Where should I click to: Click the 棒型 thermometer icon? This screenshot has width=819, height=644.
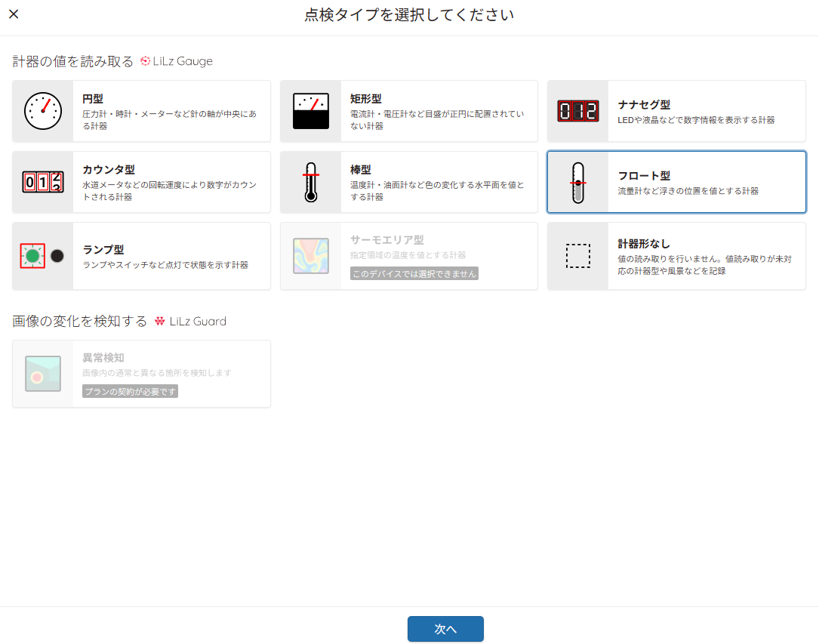click(310, 181)
